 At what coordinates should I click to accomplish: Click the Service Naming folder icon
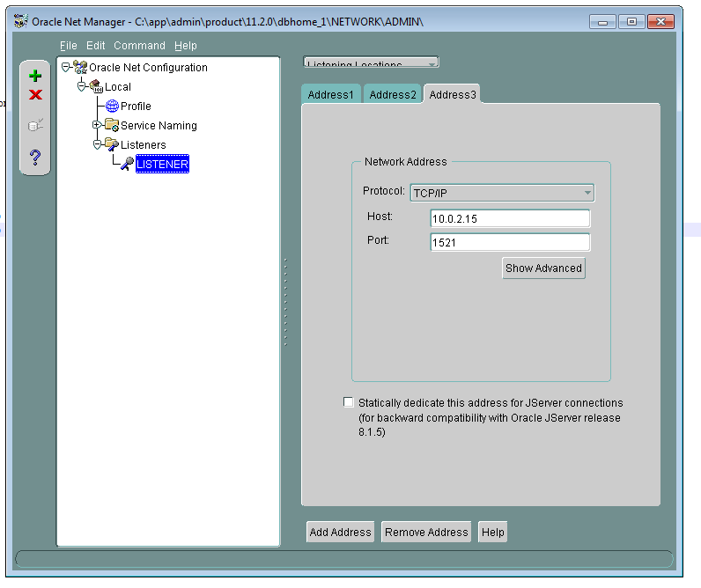112,125
